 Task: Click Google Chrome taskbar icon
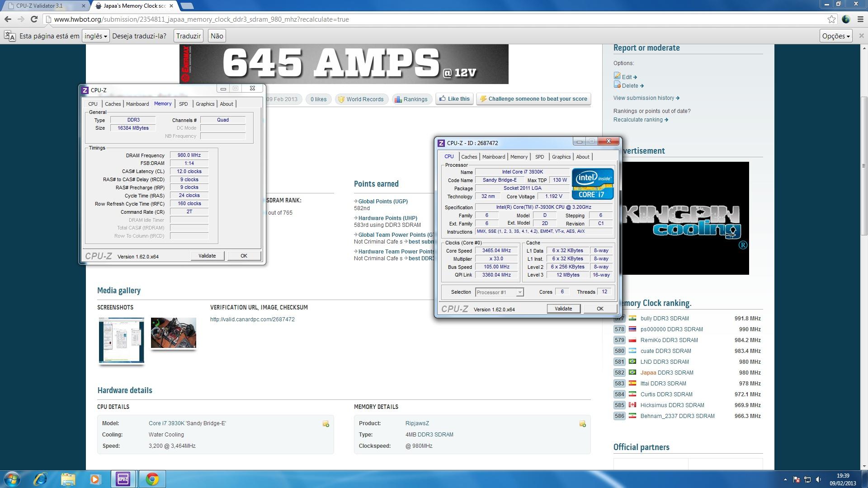(x=152, y=479)
